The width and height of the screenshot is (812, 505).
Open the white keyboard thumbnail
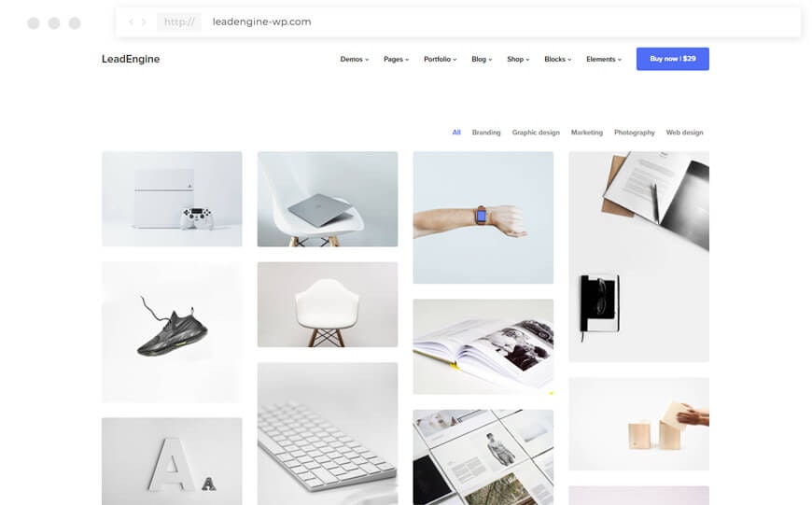[x=328, y=433]
